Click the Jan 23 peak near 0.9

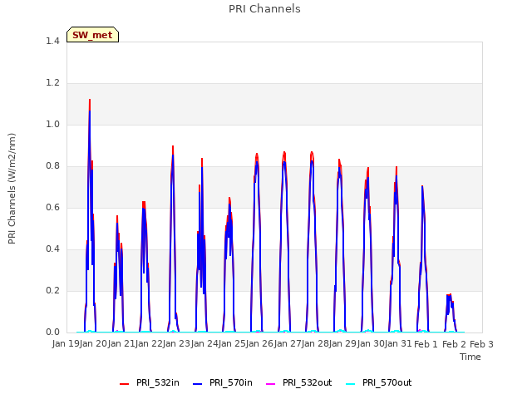tap(173, 147)
